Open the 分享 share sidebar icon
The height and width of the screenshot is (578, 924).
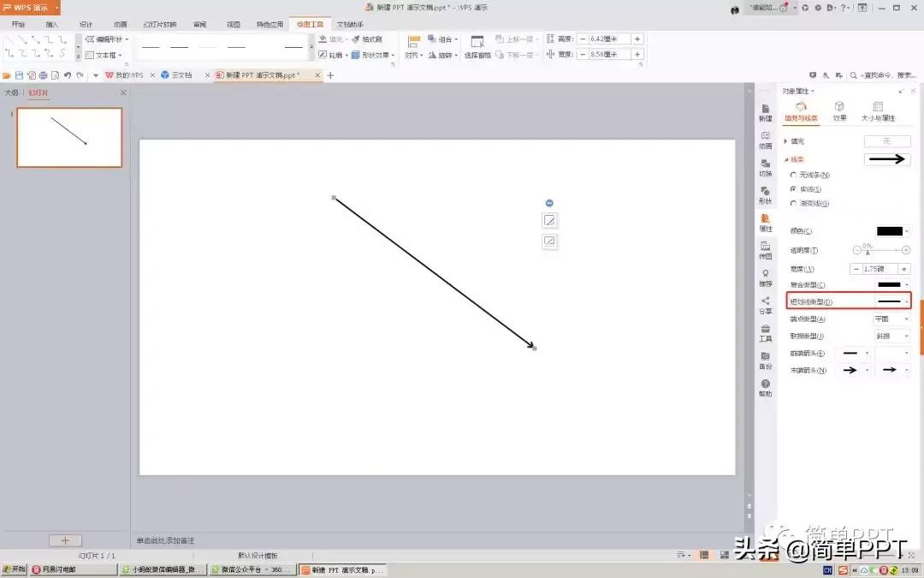point(765,305)
